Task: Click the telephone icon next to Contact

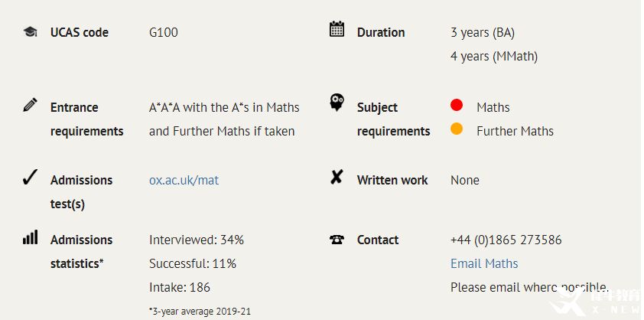Action: [337, 240]
